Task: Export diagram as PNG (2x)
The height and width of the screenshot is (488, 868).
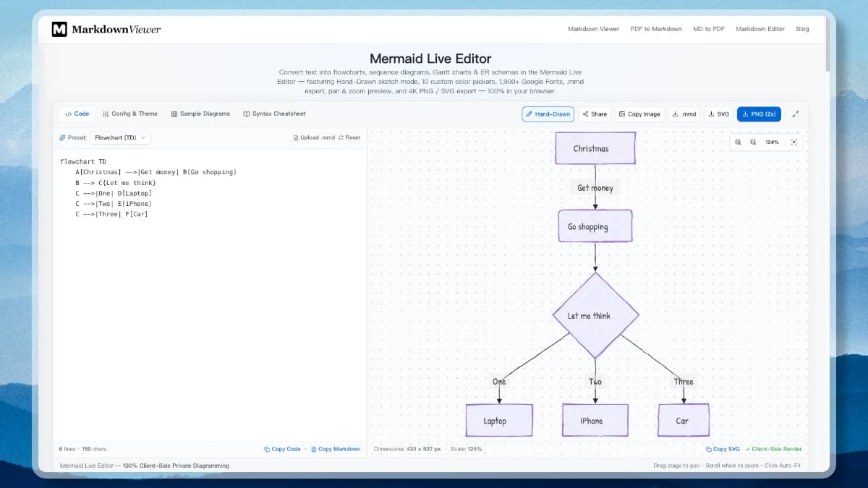Action: point(759,114)
